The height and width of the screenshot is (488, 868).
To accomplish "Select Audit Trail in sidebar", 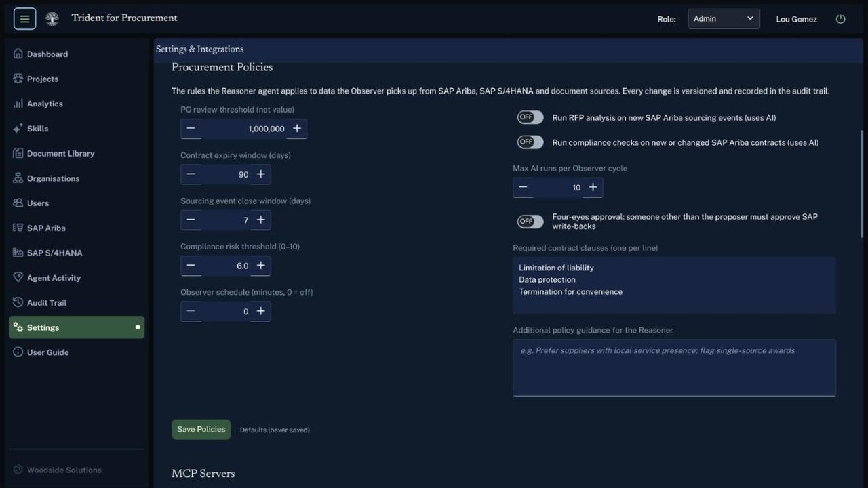I will (77, 302).
